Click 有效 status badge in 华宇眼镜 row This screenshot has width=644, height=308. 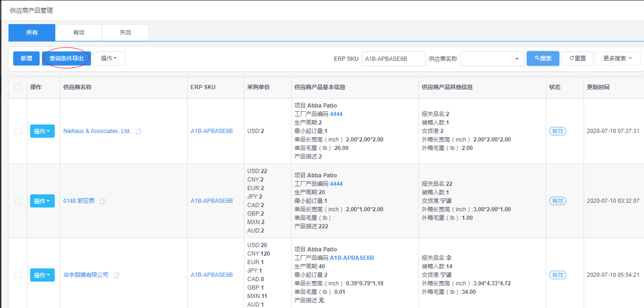pyautogui.click(x=558, y=275)
